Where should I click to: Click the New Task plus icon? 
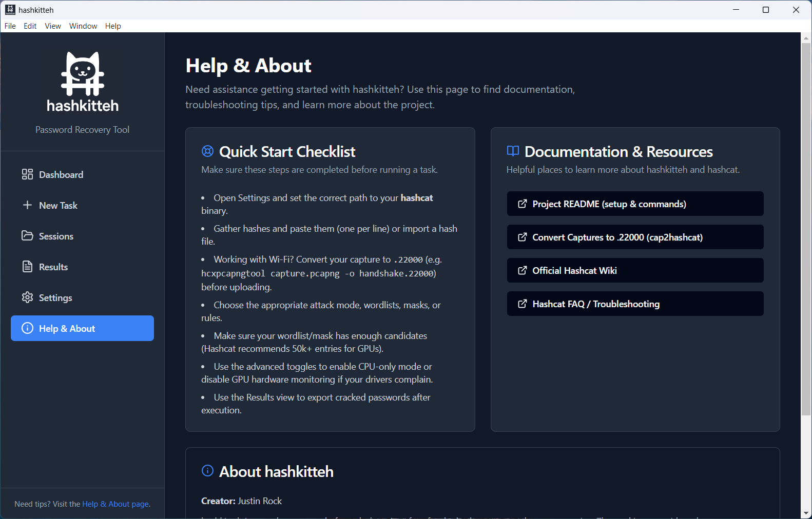[27, 205]
